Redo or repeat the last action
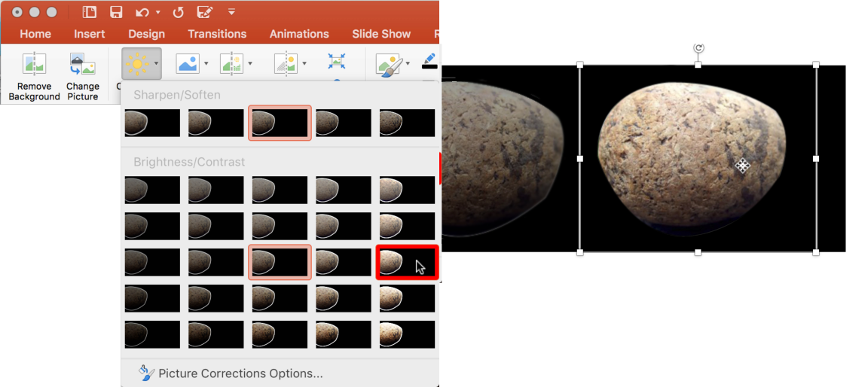The width and height of the screenshot is (868, 387). click(x=178, y=12)
